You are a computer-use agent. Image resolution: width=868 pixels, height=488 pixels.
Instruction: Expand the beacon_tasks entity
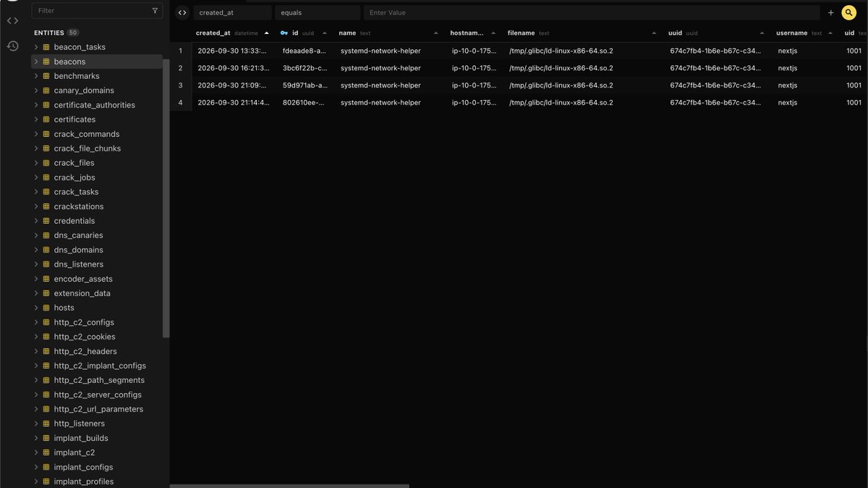36,47
